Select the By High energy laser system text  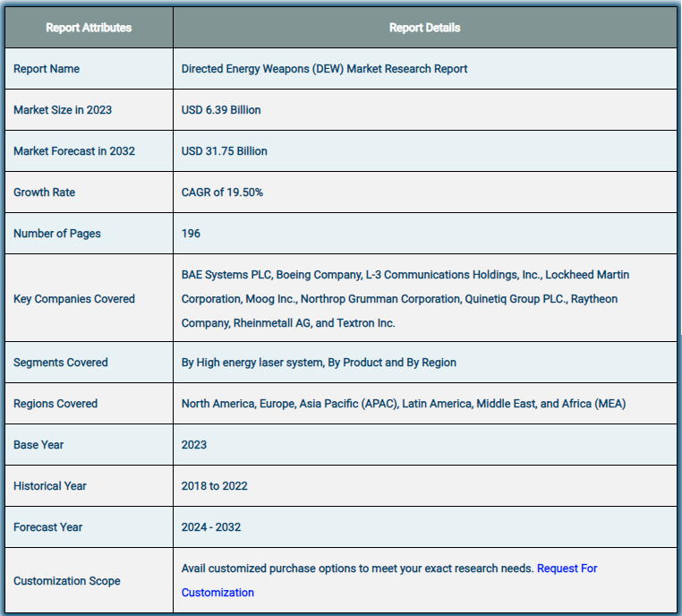click(319, 363)
